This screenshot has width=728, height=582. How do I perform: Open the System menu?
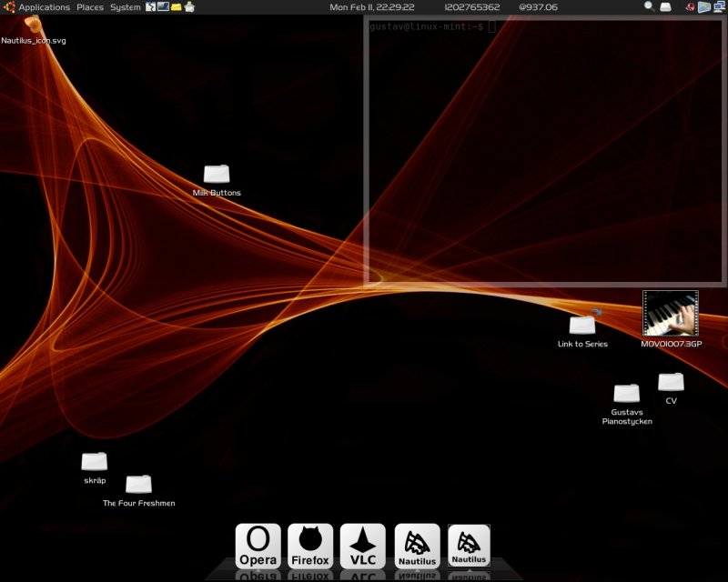pos(126,7)
